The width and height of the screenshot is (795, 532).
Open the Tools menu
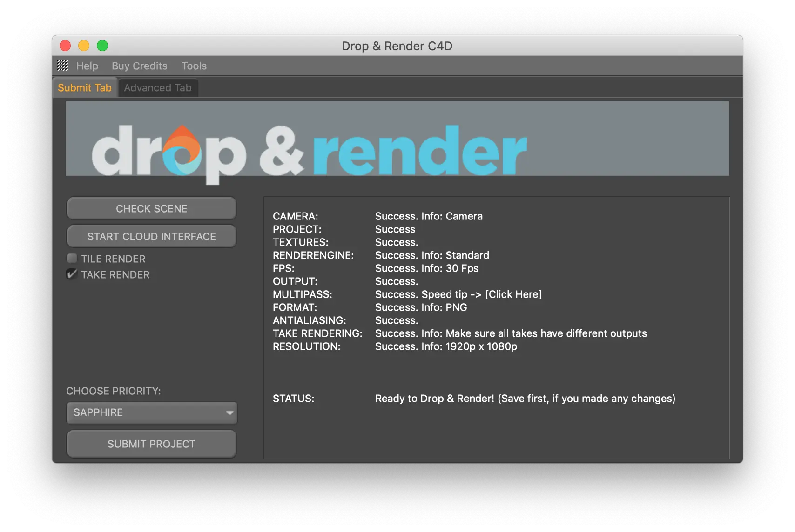tap(194, 66)
